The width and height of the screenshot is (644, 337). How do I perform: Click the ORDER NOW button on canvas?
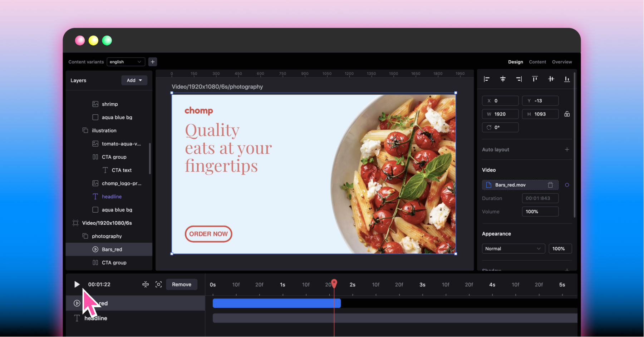208,234
